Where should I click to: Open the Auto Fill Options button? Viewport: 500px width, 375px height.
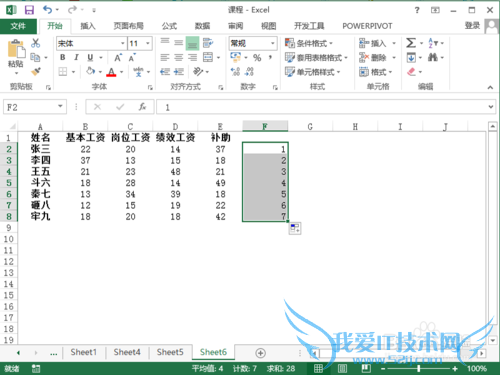coord(295,228)
